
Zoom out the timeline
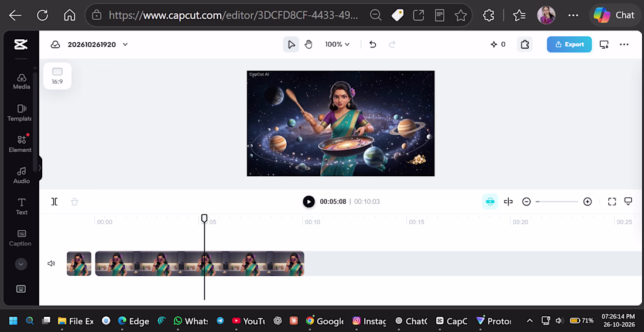point(526,202)
